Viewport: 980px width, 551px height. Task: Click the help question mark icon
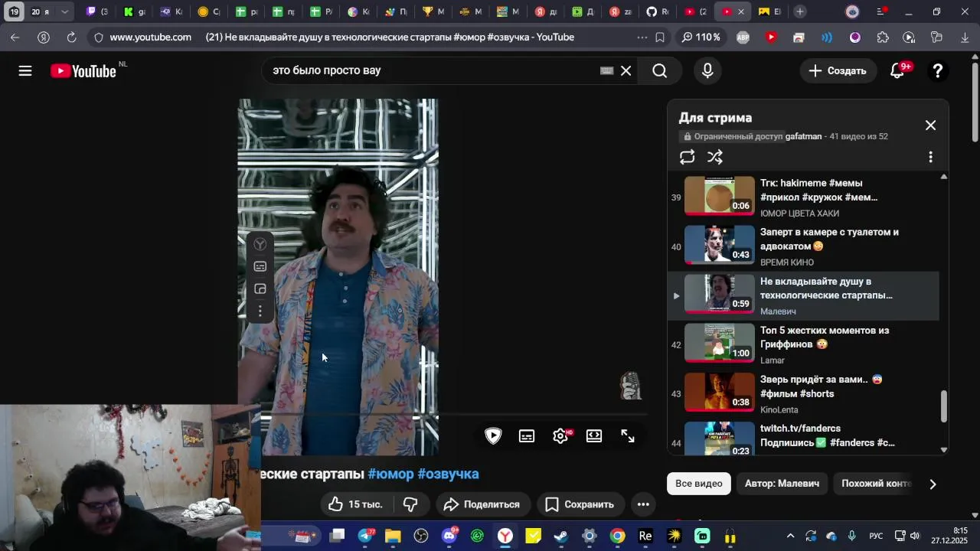(x=937, y=70)
